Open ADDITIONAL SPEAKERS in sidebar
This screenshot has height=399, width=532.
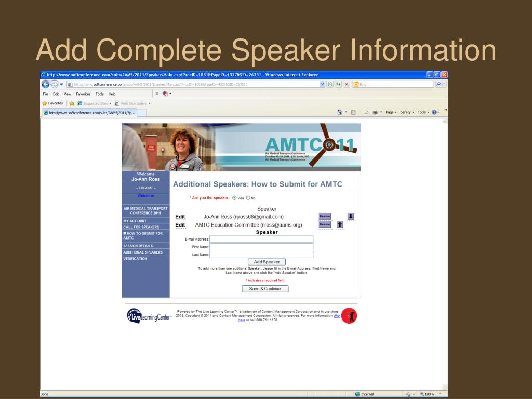[143, 252]
